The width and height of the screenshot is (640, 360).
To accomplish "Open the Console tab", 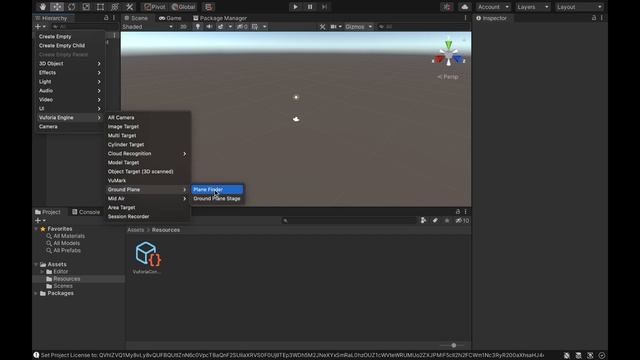I will pyautogui.click(x=86, y=212).
